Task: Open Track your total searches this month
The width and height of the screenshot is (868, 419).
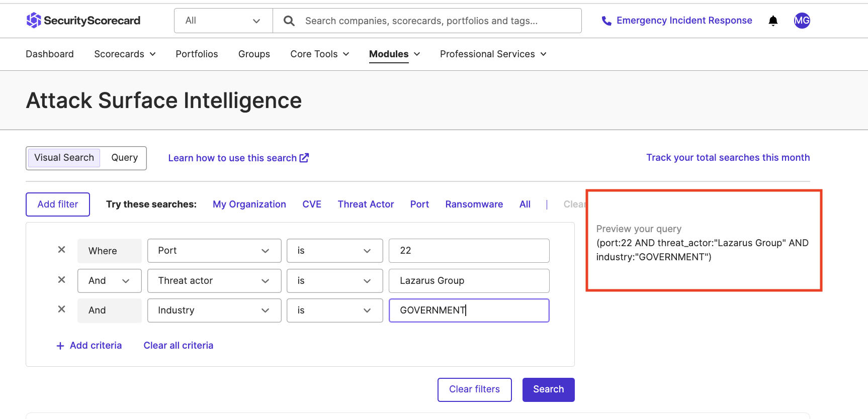Action: coord(728,158)
